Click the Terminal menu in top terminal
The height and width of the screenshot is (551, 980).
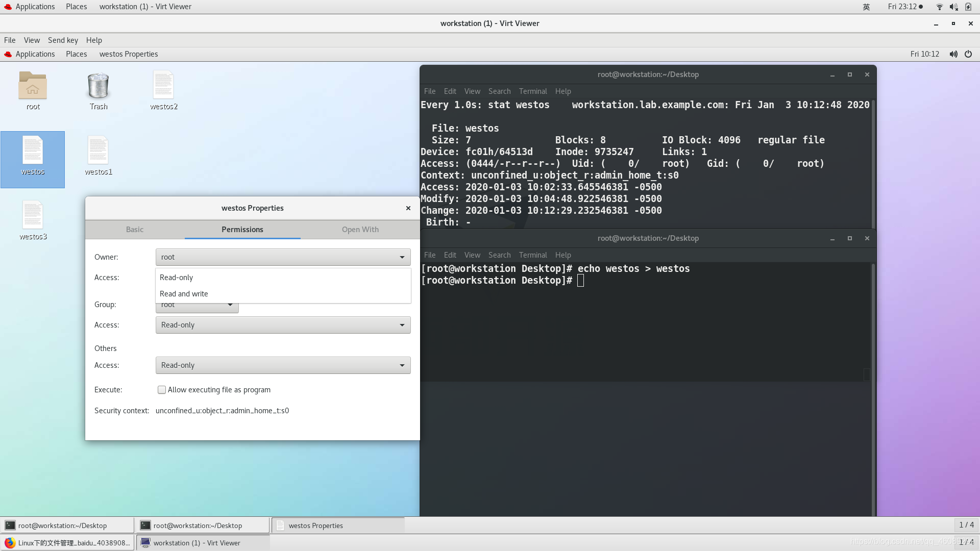(532, 91)
